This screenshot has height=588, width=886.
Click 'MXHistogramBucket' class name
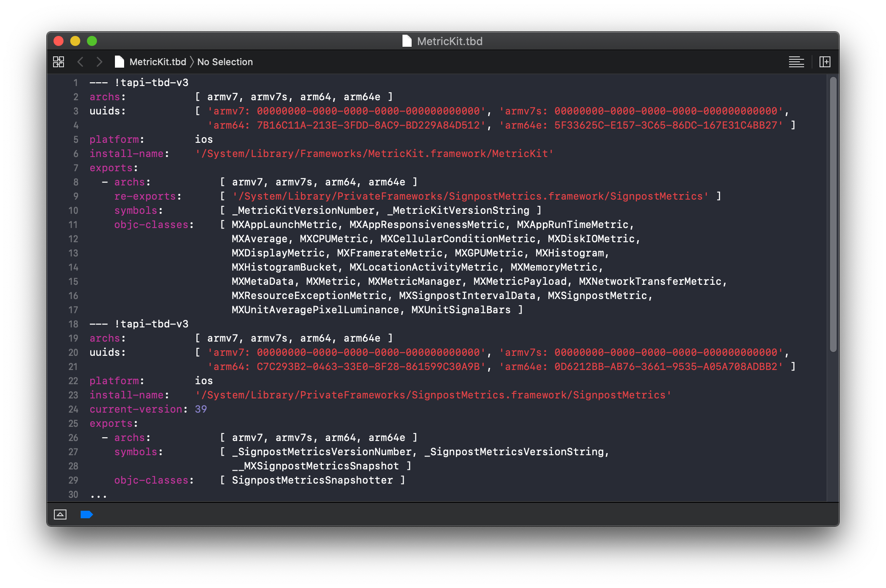285,267
